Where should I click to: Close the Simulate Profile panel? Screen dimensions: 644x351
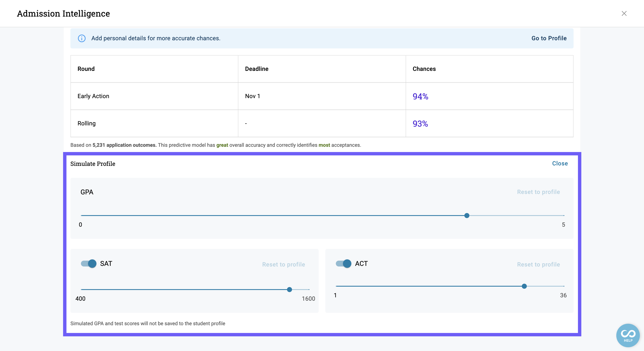pyautogui.click(x=560, y=163)
